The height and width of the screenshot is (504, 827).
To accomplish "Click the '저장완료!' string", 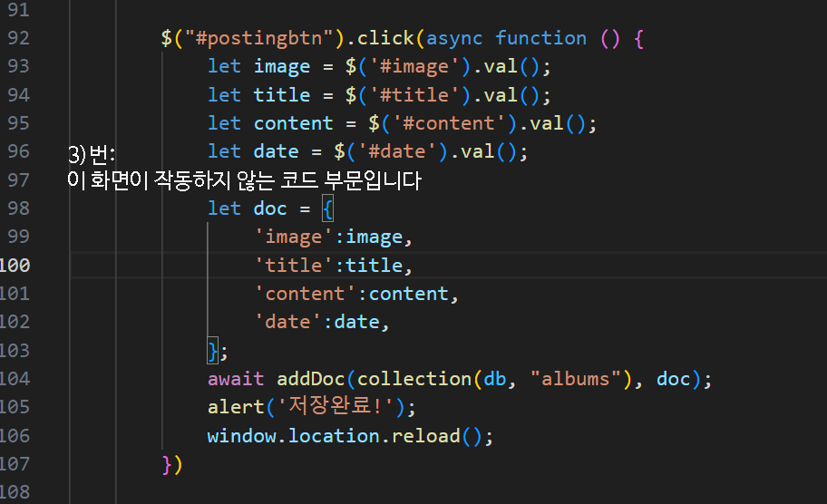I will (x=335, y=406).
